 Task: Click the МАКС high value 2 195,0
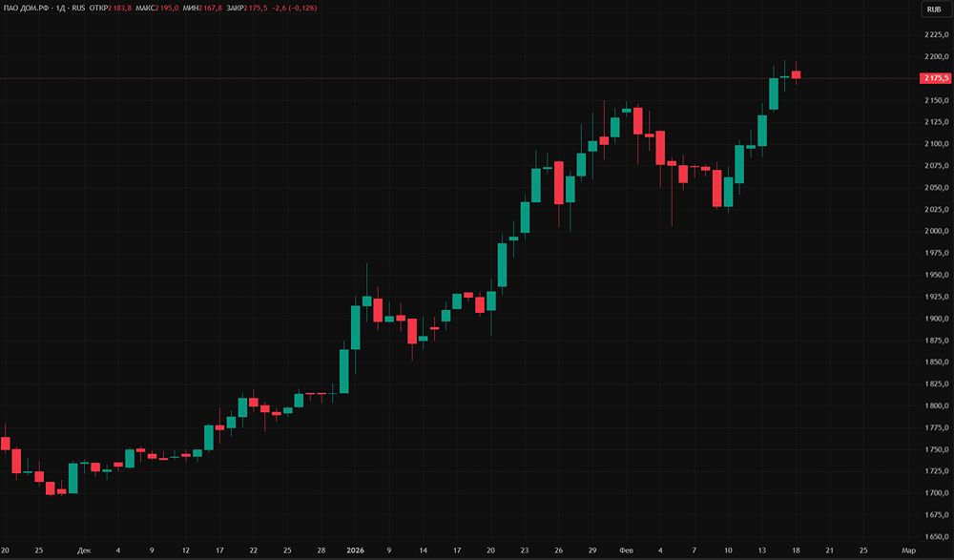(167, 8)
